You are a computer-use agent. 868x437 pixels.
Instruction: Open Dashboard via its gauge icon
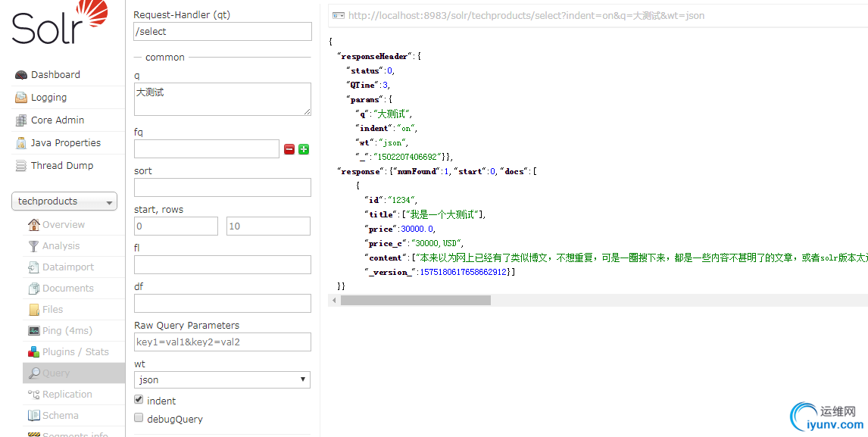(x=21, y=75)
